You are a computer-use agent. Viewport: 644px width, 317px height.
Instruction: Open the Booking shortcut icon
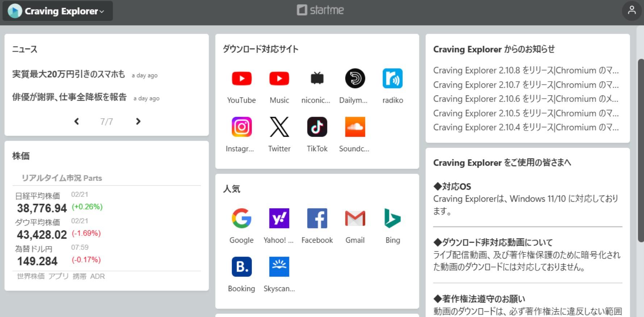pos(242,267)
